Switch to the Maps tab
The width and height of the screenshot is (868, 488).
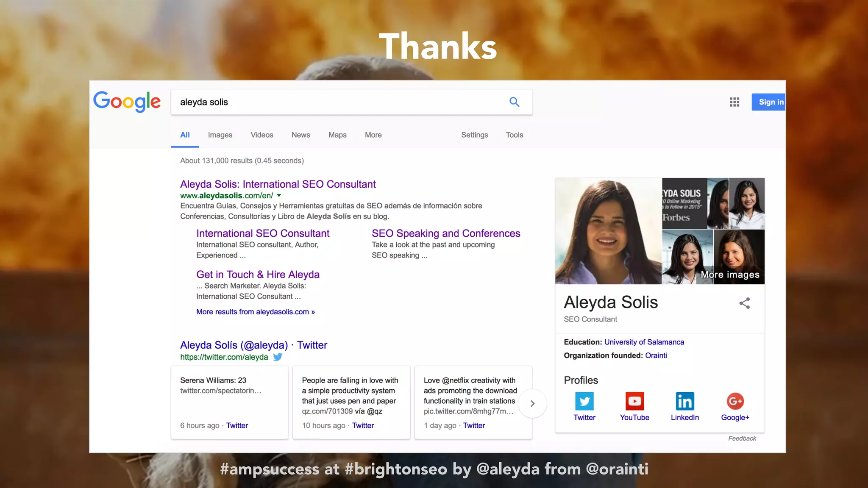337,135
